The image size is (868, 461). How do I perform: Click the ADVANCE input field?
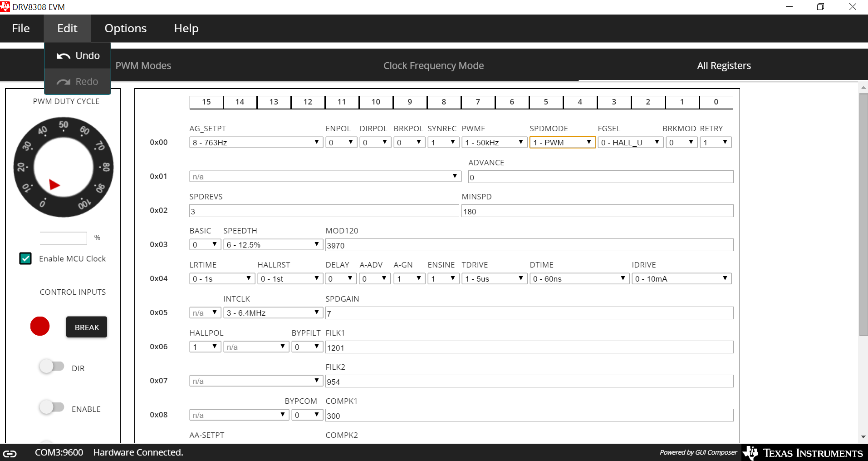pos(601,177)
